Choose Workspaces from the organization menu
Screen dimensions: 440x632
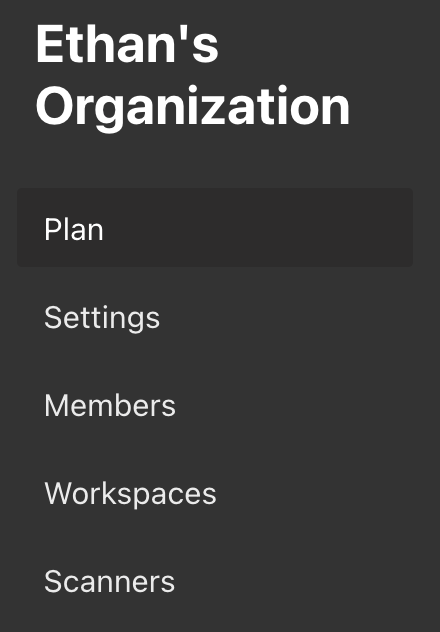215,493
